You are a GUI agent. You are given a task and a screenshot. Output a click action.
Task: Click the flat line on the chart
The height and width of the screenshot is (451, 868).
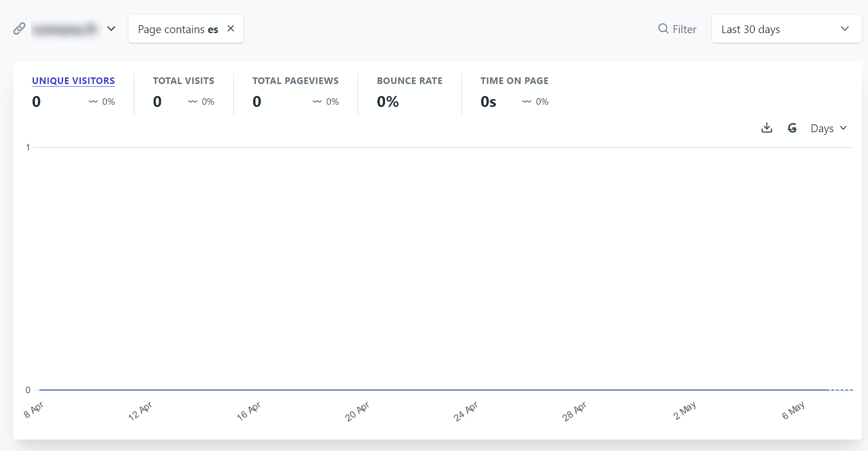coord(442,390)
